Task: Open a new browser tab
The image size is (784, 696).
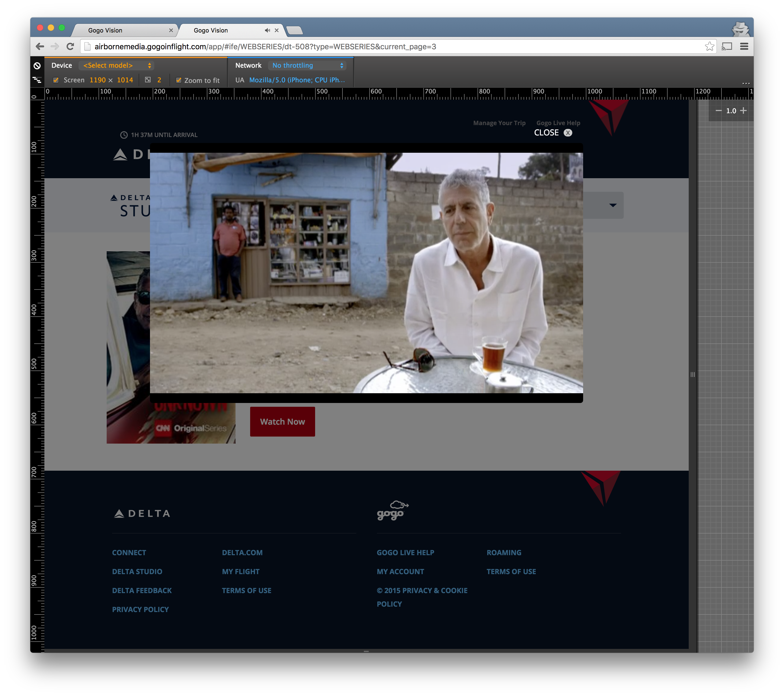Action: click(x=295, y=30)
